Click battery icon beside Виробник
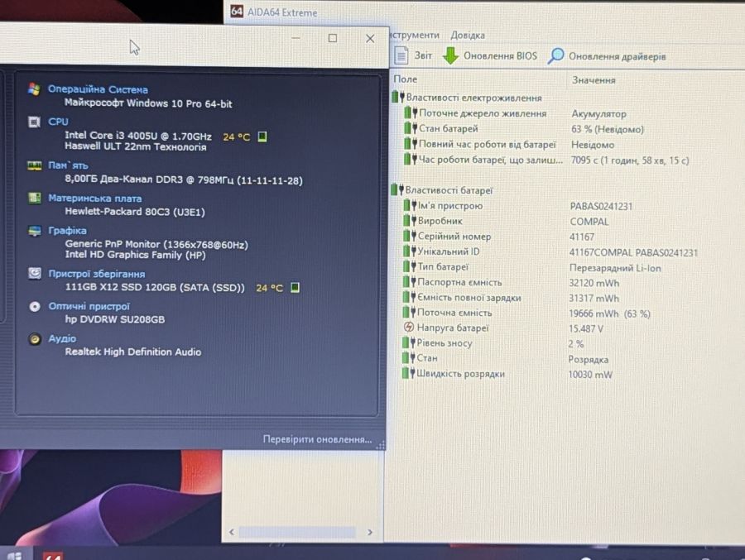Viewport: 745px width, 560px height. tap(409, 221)
